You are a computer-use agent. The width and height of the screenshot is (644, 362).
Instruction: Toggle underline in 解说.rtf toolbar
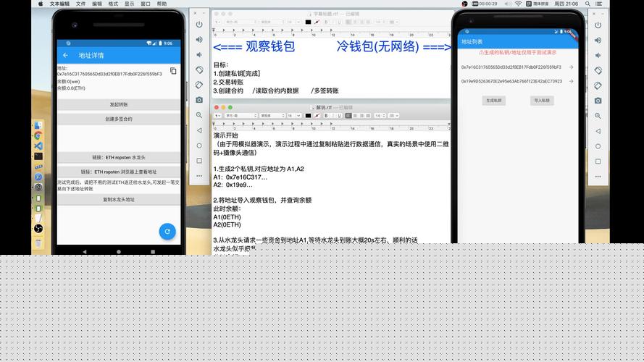(x=340, y=115)
